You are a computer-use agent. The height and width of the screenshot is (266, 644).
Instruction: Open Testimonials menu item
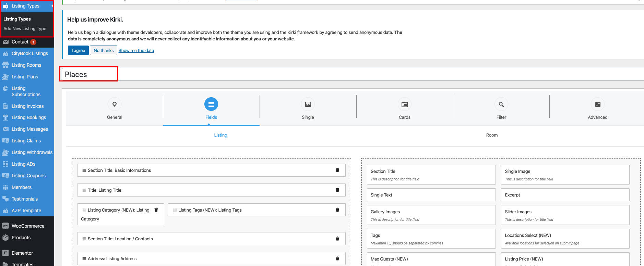(27, 199)
